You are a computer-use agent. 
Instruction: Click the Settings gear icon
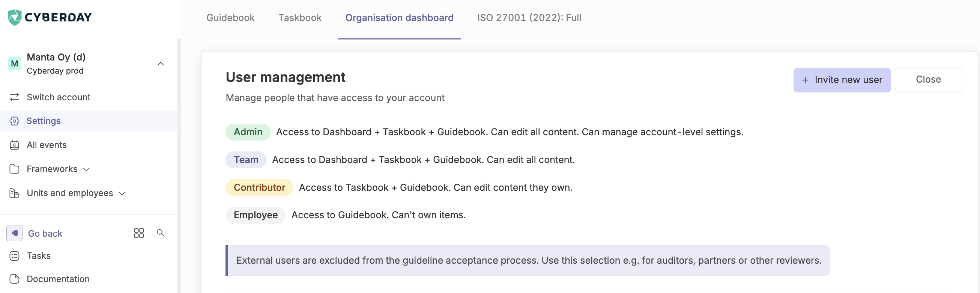point(15,121)
